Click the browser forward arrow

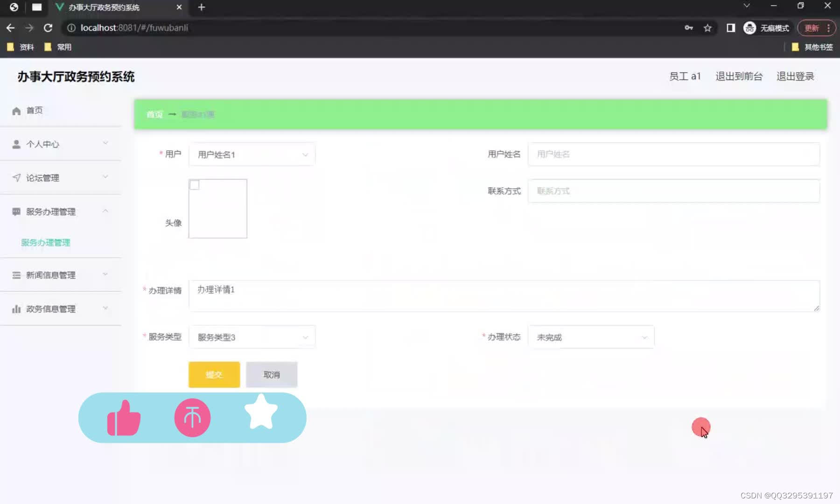(x=29, y=28)
